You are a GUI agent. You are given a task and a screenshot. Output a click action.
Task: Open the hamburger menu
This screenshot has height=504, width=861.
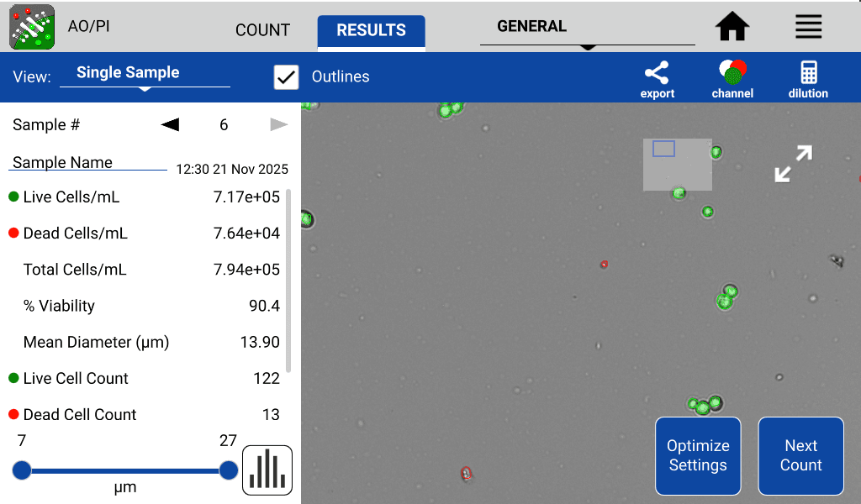(x=808, y=27)
